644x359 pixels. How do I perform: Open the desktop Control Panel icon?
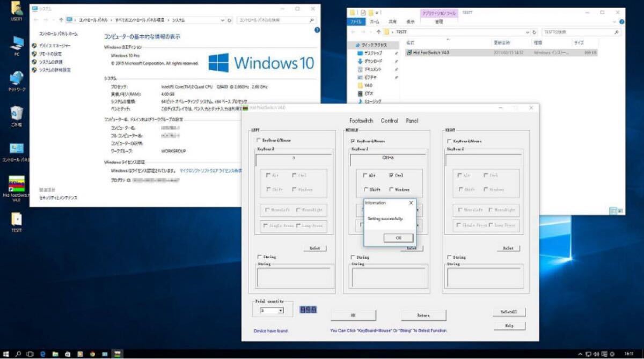tap(17, 149)
